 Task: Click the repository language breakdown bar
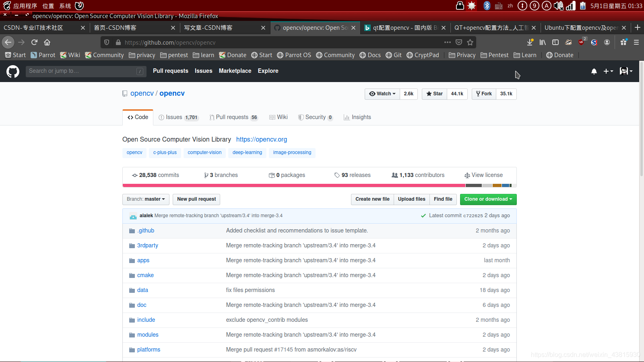320,185
